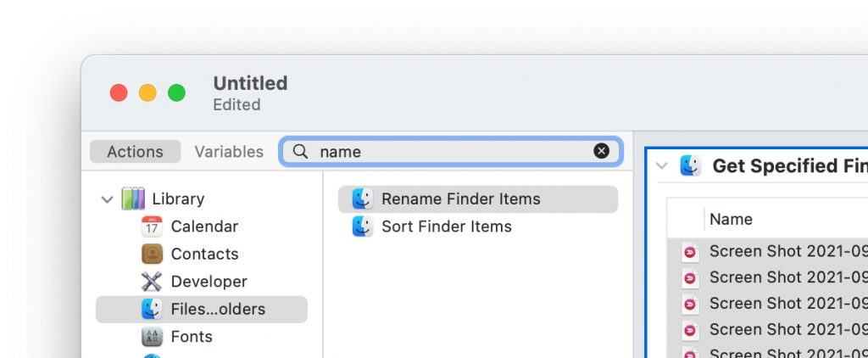
Task: Switch to the Actions tab
Action: pyautogui.click(x=135, y=152)
